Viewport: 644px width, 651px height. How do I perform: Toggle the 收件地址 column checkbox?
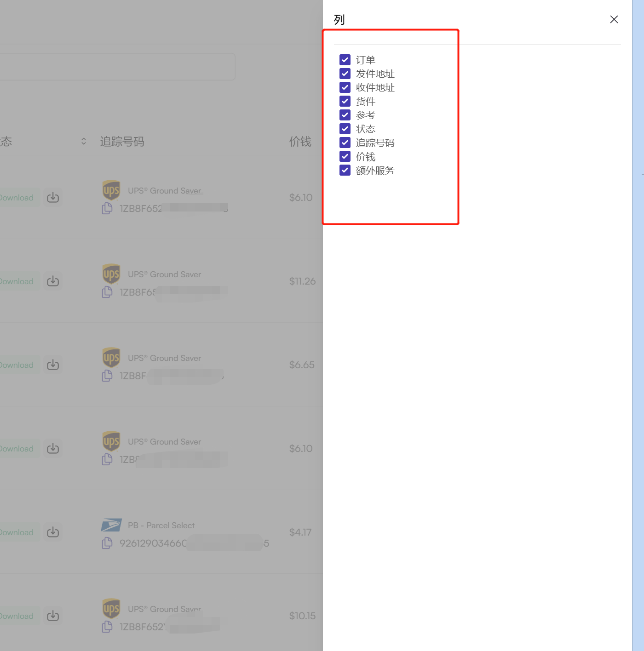[x=345, y=87]
